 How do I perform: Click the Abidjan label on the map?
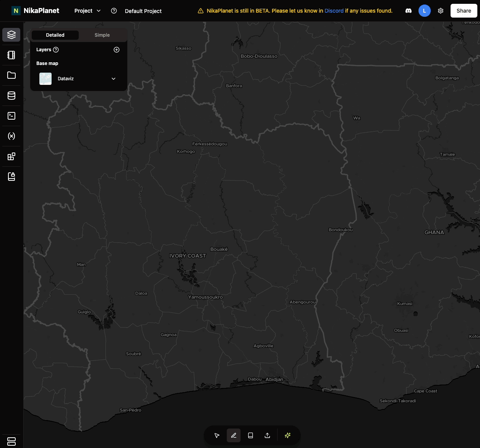point(274,379)
